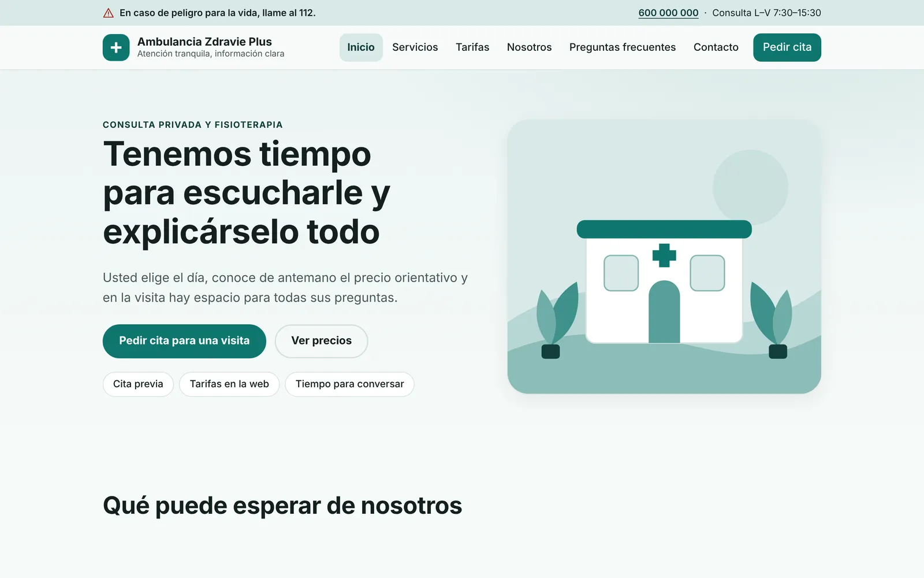Click the paragraph starting with Usted elige el día
The image size is (924, 578).
click(285, 288)
